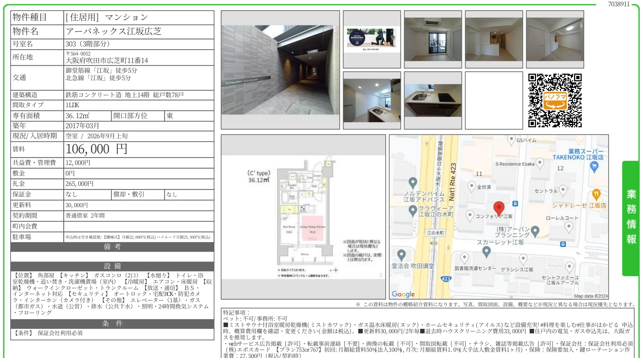Click the 全労済 map pin
The width and height of the screenshot is (644, 358).
pos(471,187)
